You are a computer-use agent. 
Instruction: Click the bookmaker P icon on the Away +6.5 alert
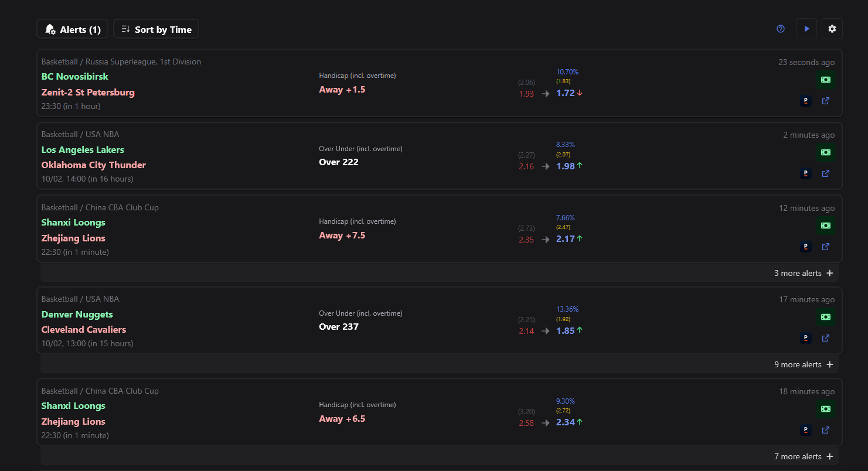[x=806, y=430]
